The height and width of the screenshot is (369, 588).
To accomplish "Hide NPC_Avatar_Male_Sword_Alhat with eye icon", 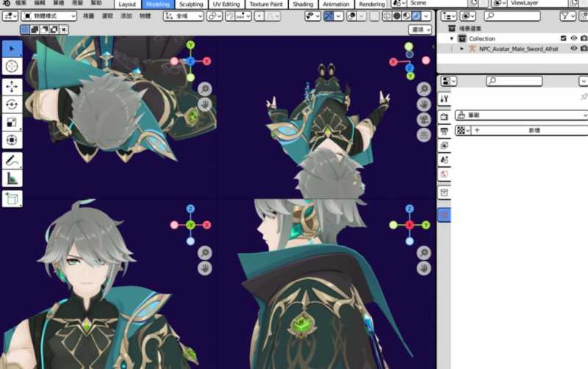I will (574, 49).
